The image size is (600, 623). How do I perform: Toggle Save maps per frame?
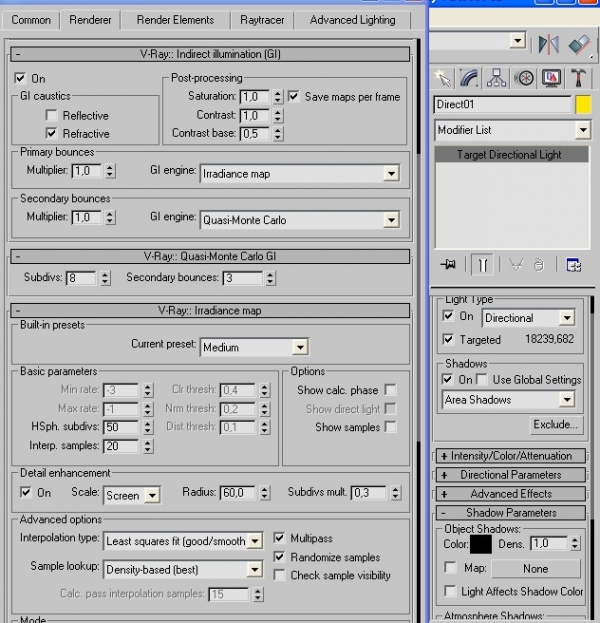tap(293, 96)
